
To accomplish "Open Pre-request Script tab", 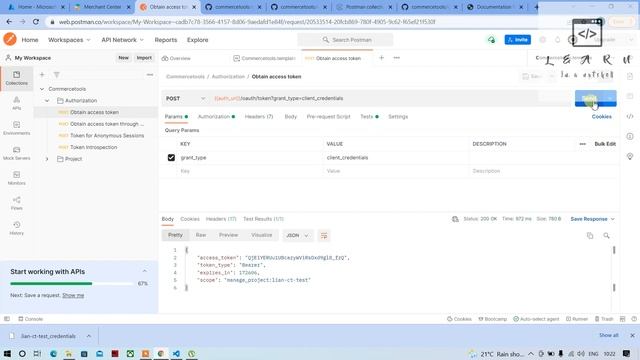I will [x=329, y=117].
